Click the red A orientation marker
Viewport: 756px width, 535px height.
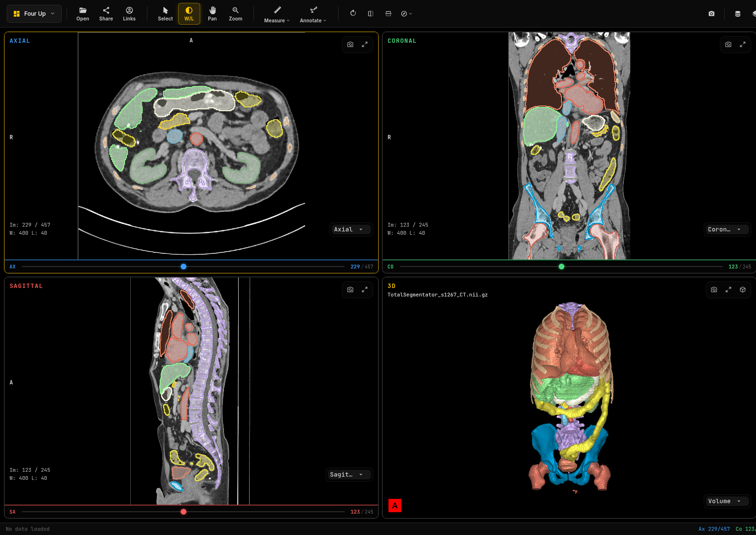395,506
